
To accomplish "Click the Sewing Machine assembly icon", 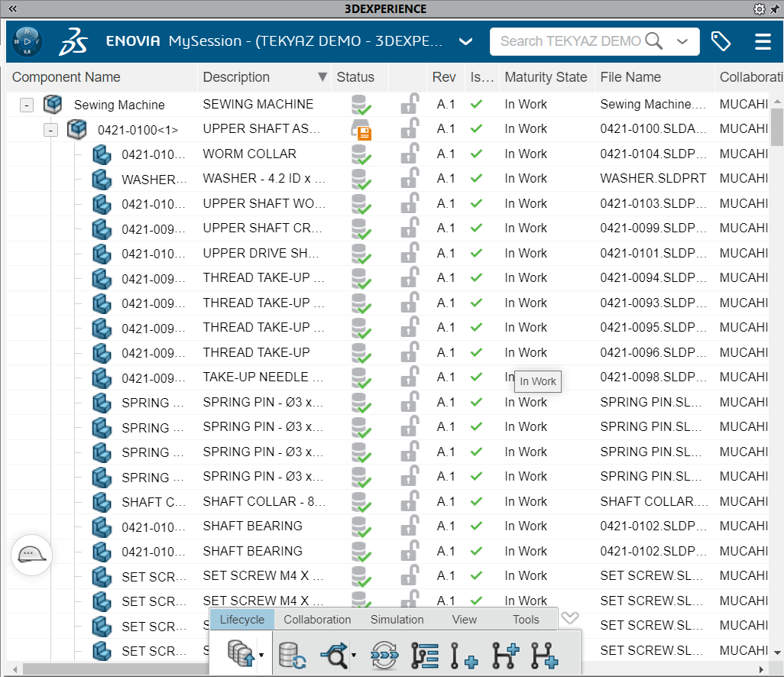I will coord(53,104).
